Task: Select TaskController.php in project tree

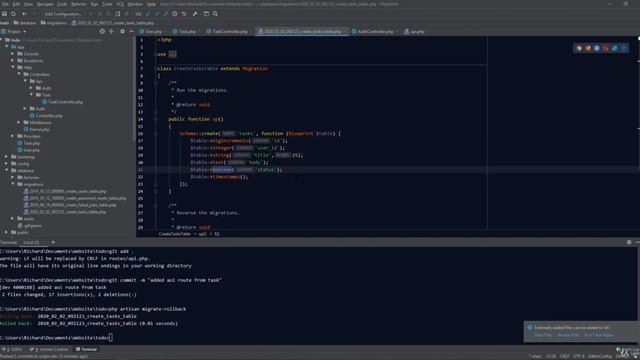Action: coord(63,102)
